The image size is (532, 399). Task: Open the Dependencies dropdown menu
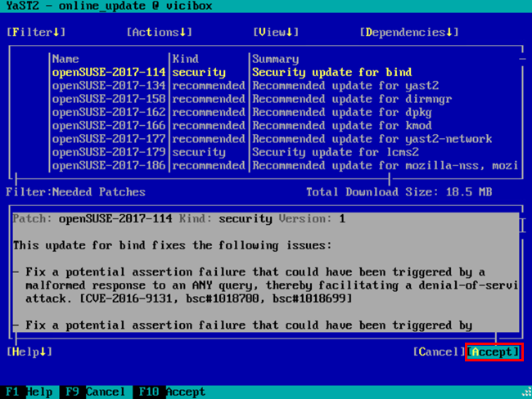tap(408, 32)
